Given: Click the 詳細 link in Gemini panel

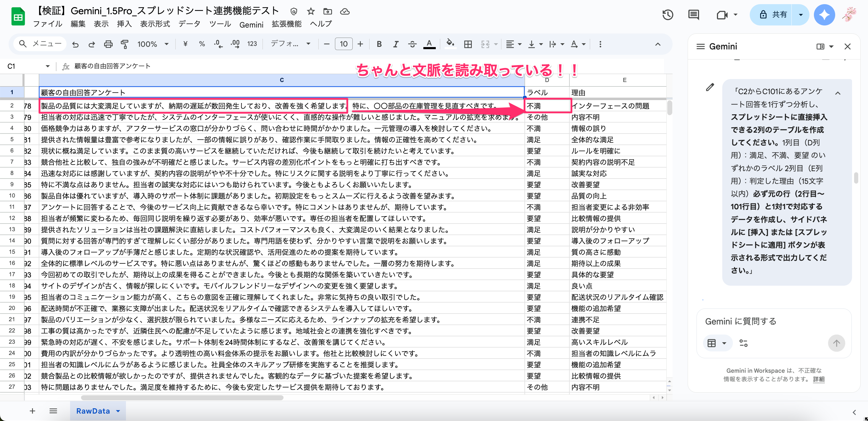Looking at the screenshot, I should 819,379.
